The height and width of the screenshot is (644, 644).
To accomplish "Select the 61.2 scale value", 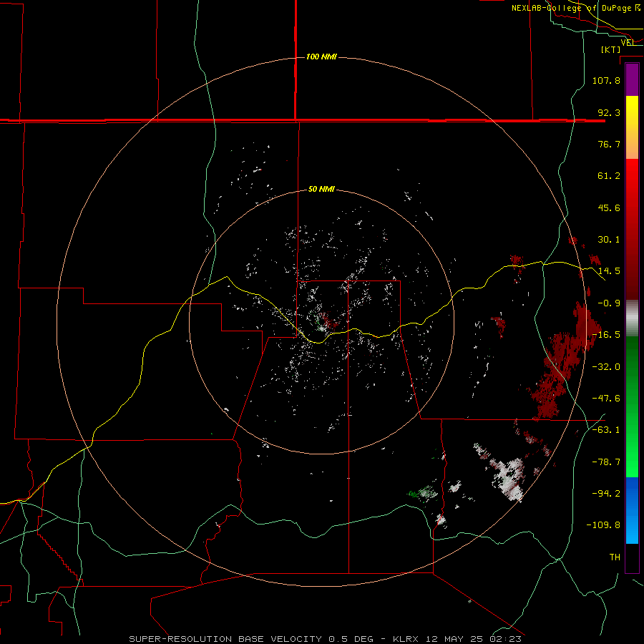I will click(609, 176).
